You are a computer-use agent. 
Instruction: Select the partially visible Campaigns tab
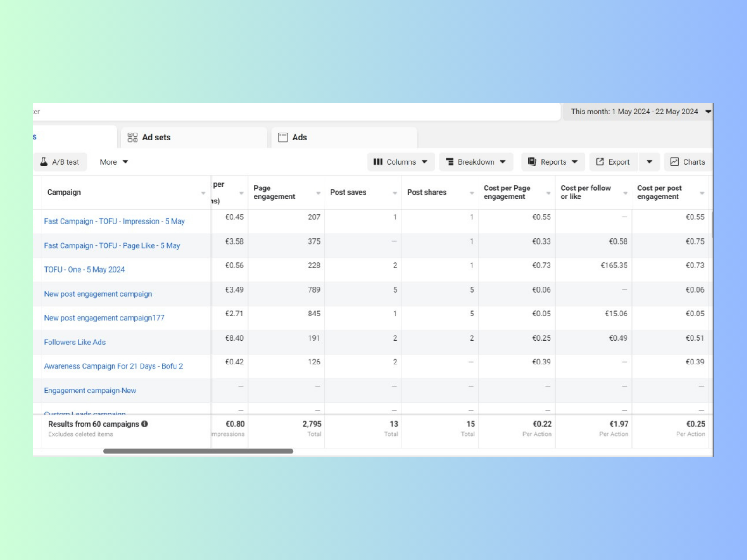point(75,137)
